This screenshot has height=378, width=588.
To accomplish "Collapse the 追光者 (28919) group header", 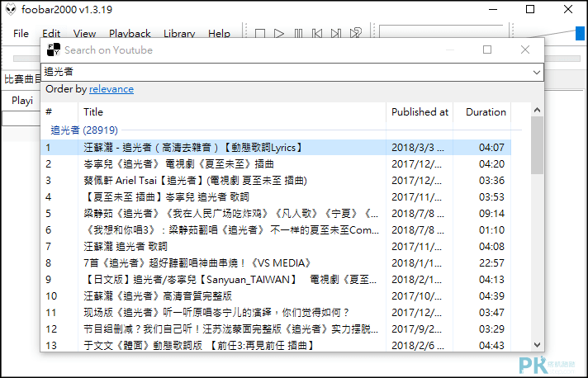I will click(x=84, y=130).
